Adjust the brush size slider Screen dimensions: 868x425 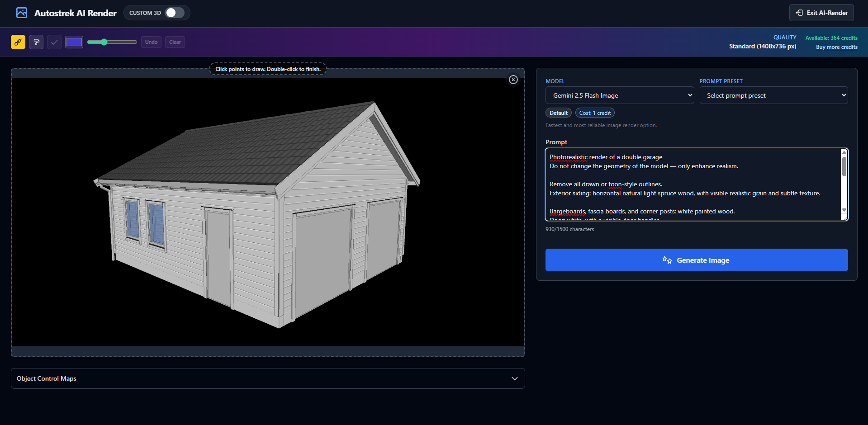(112, 42)
